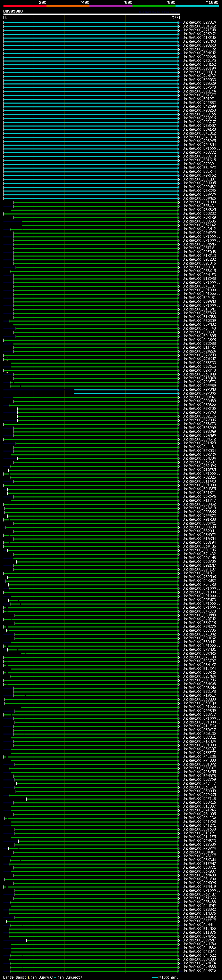Click the UniRef100_Q4H1G2 label
This screenshot has height=980, width=222.
[x=199, y=76]
